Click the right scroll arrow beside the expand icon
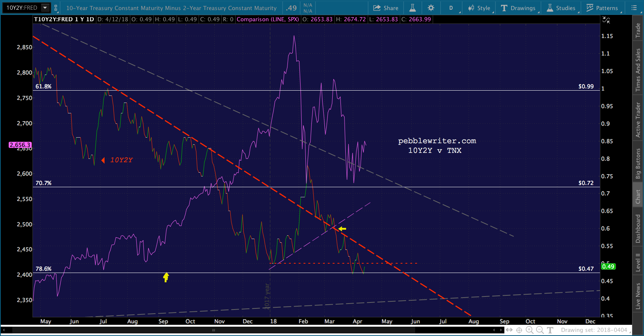The height and width of the screenshot is (336, 644). pyautogui.click(x=501, y=330)
